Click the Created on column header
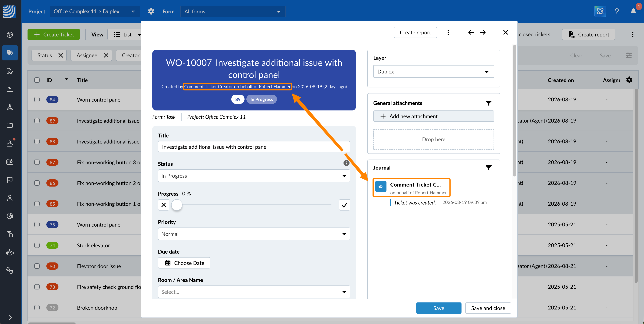Viewport: 644px width, 324px height. click(561, 80)
